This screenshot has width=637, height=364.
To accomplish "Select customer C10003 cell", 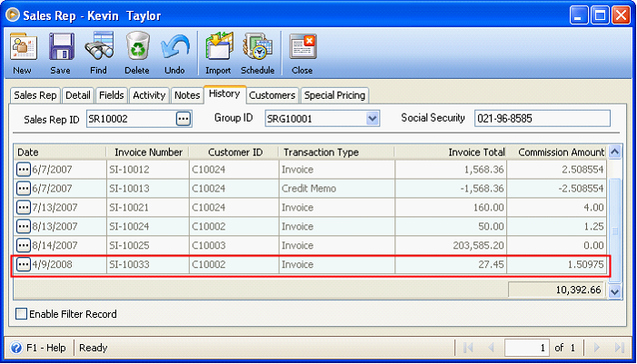I will tap(234, 245).
